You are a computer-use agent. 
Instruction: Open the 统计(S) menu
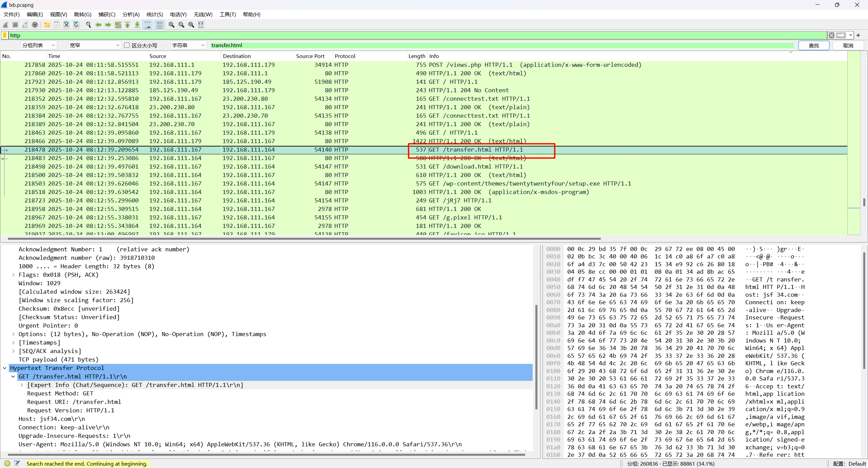tap(155, 14)
